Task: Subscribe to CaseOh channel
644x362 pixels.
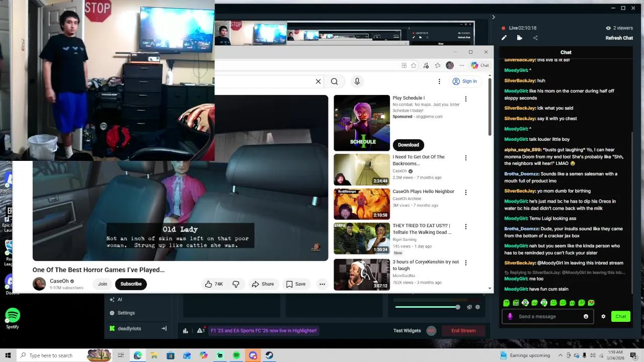Action: point(131,284)
